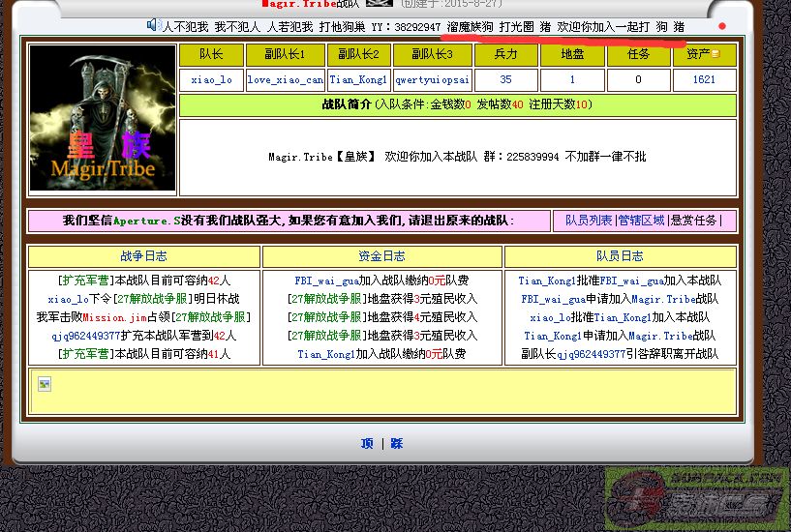Open captain xiao_lo's profile under 队长
This screenshot has height=532, width=791.
click(211, 80)
